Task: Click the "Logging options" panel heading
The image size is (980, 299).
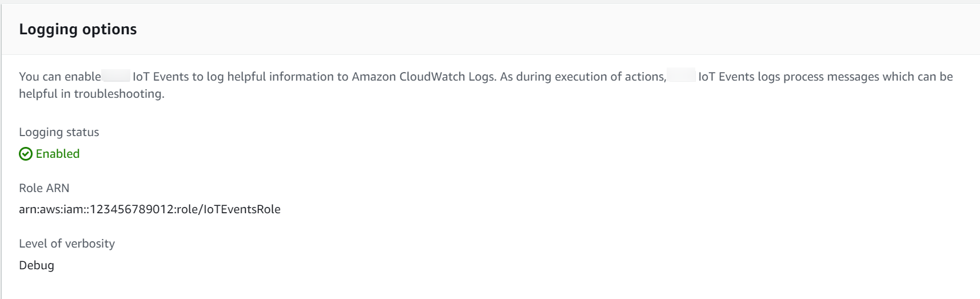Action: (78, 29)
